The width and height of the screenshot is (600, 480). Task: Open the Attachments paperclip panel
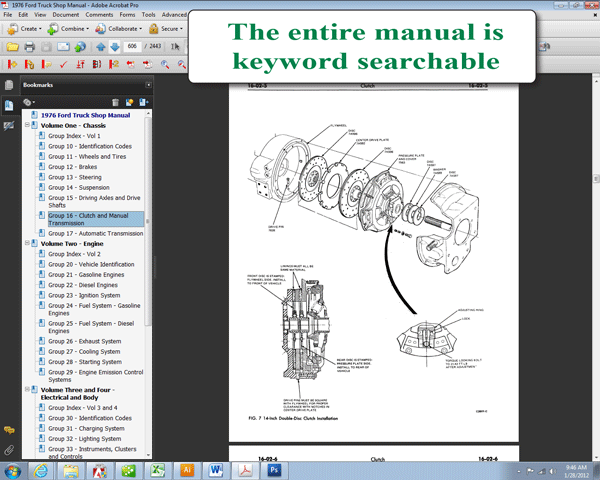(x=9, y=450)
